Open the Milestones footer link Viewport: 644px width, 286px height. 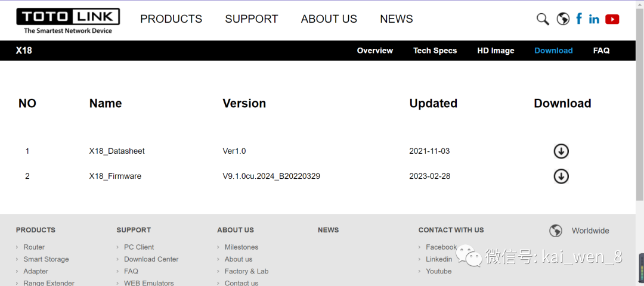tap(241, 247)
